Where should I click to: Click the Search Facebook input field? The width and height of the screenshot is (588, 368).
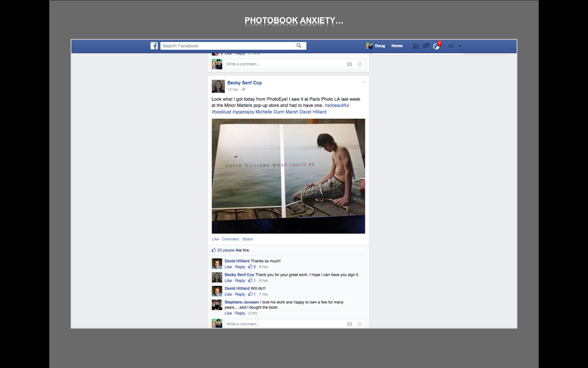(x=226, y=46)
